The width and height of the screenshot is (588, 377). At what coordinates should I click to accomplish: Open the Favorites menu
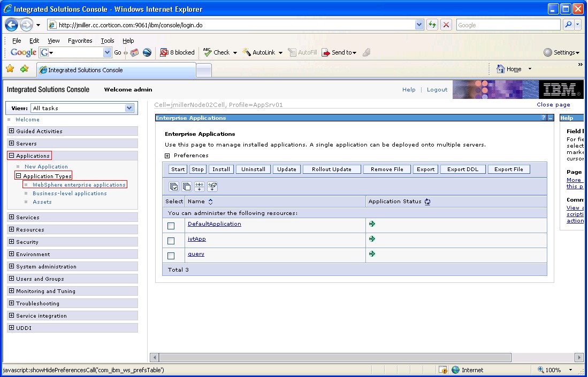coord(80,40)
